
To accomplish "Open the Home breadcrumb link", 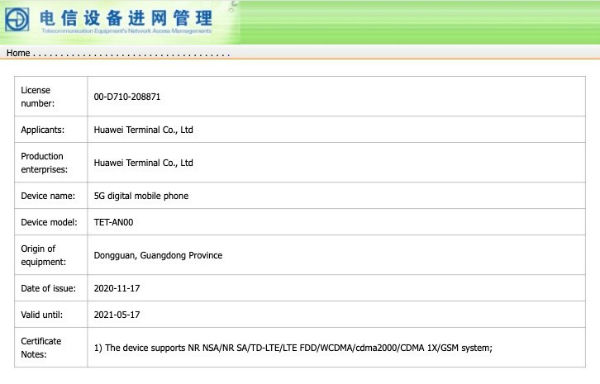I will point(18,53).
